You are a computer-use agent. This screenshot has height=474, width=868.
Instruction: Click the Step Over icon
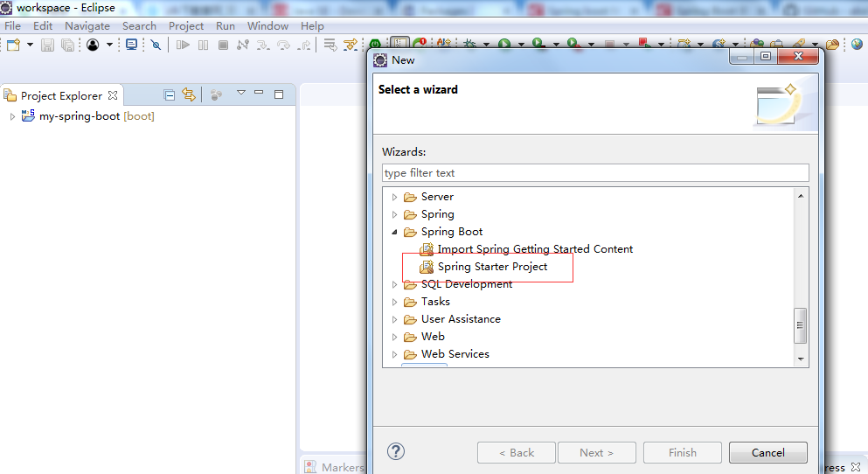[x=283, y=45]
